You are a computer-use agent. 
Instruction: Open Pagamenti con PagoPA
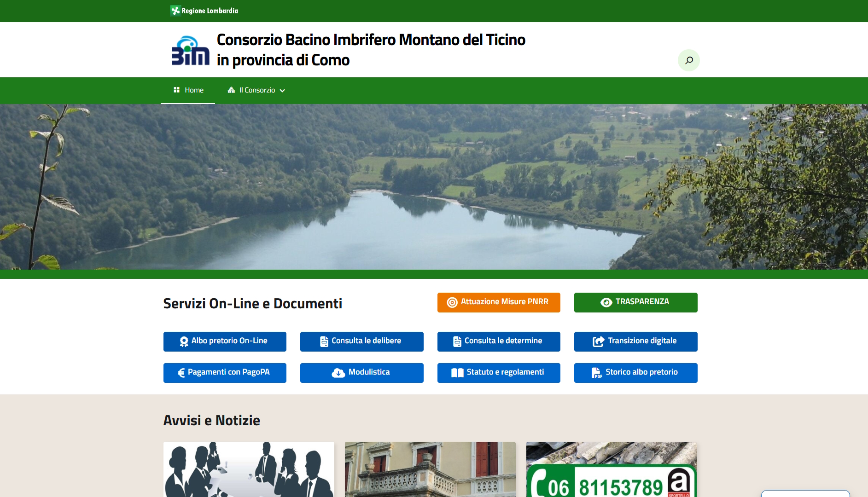click(x=225, y=373)
